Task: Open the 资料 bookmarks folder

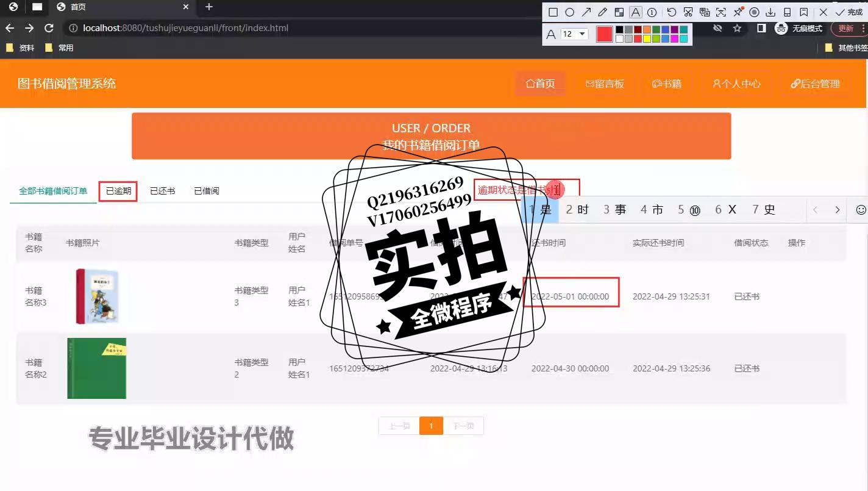Action: pyautogui.click(x=20, y=48)
